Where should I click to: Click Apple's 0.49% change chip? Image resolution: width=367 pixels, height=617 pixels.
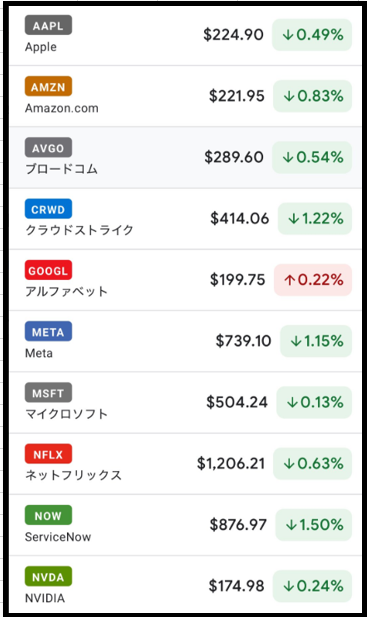pos(312,35)
